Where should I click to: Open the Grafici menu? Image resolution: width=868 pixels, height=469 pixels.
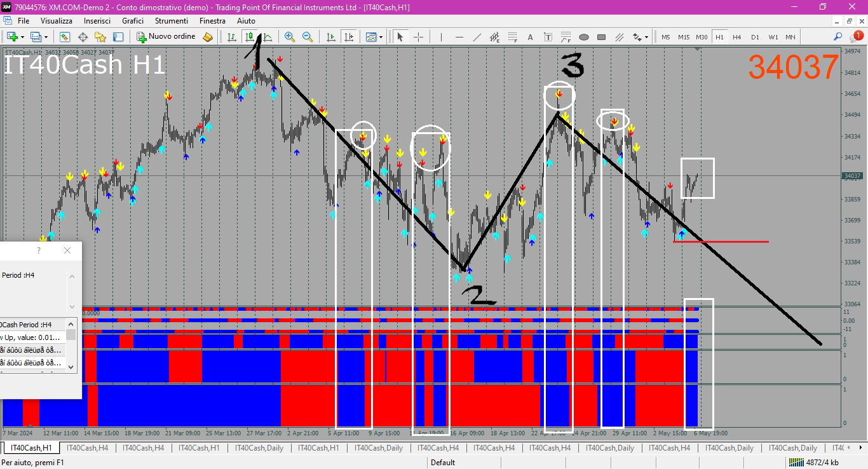point(133,21)
